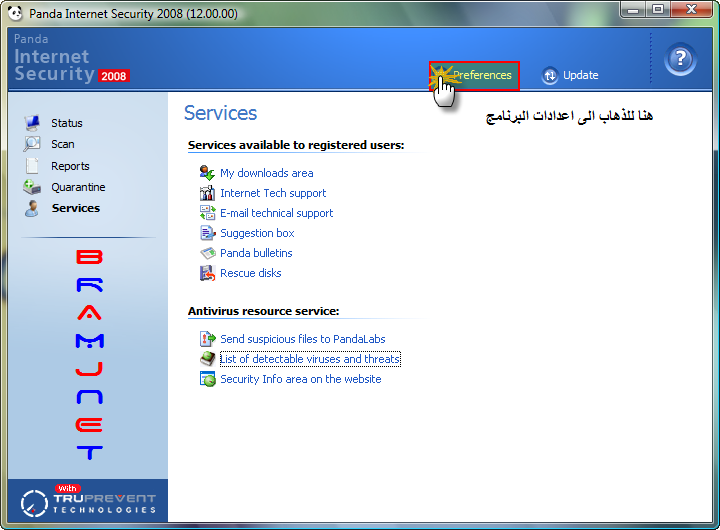This screenshot has height=530, width=720.
Task: Click 'Antivirus resource service:' heading
Action: (264, 311)
